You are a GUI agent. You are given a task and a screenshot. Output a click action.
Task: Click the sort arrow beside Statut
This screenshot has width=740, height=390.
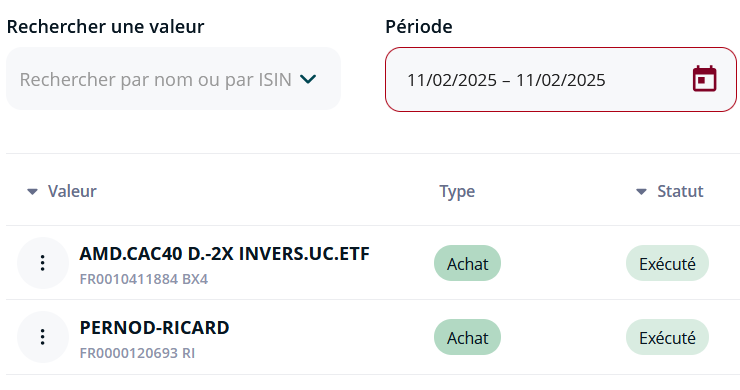click(641, 192)
